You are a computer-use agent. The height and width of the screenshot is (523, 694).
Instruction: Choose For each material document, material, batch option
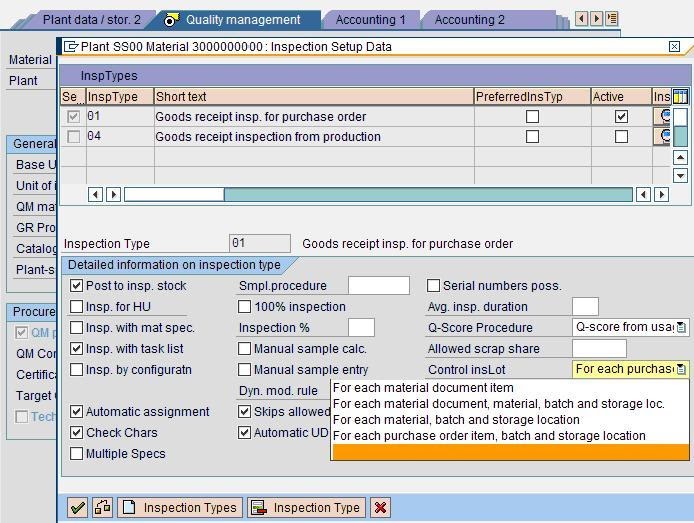coord(510,404)
